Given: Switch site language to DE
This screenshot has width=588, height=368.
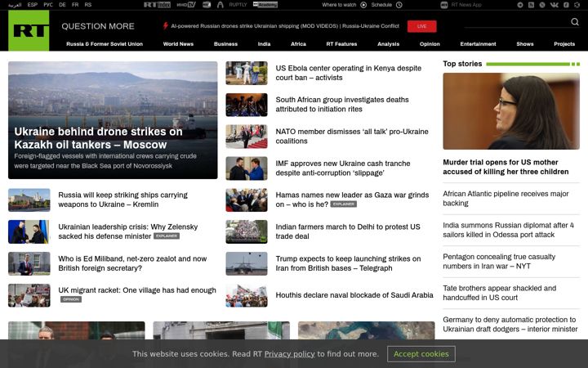Looking at the screenshot, I should (x=62, y=5).
